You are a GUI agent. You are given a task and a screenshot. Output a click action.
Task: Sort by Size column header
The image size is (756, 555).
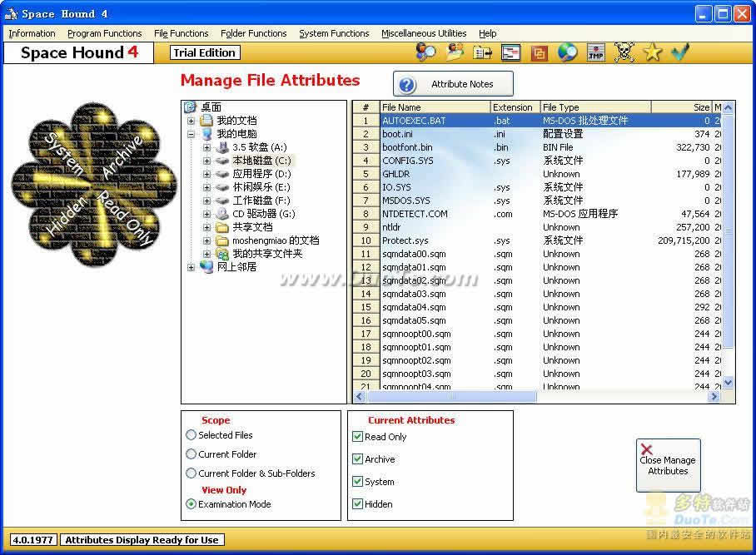click(x=682, y=107)
